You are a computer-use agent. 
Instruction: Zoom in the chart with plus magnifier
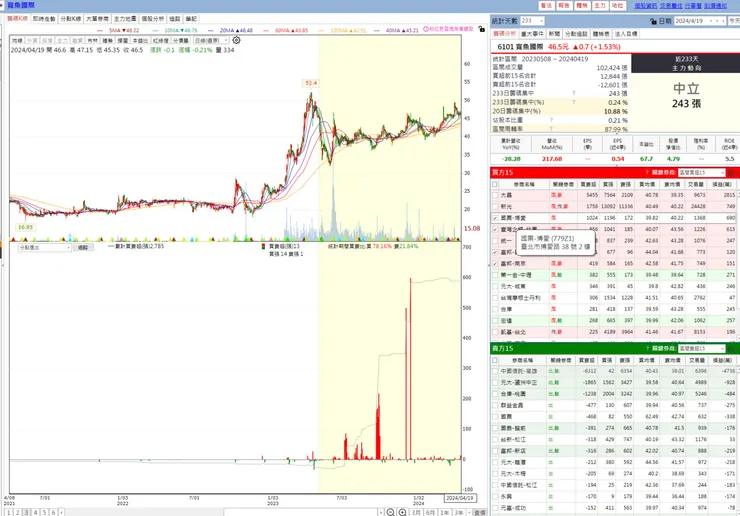click(x=402, y=512)
